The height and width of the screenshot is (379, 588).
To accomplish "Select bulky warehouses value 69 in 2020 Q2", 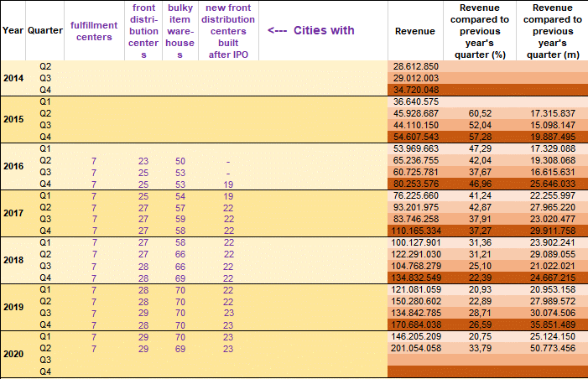I will [180, 349].
